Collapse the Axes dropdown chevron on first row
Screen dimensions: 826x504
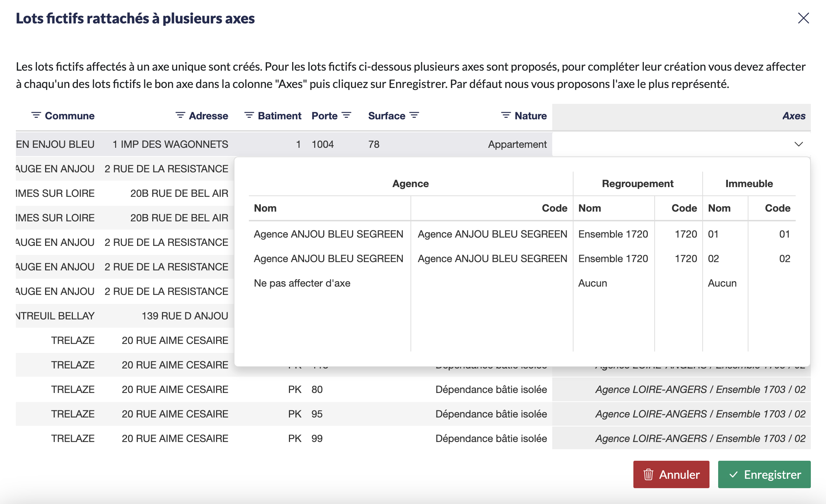click(799, 144)
